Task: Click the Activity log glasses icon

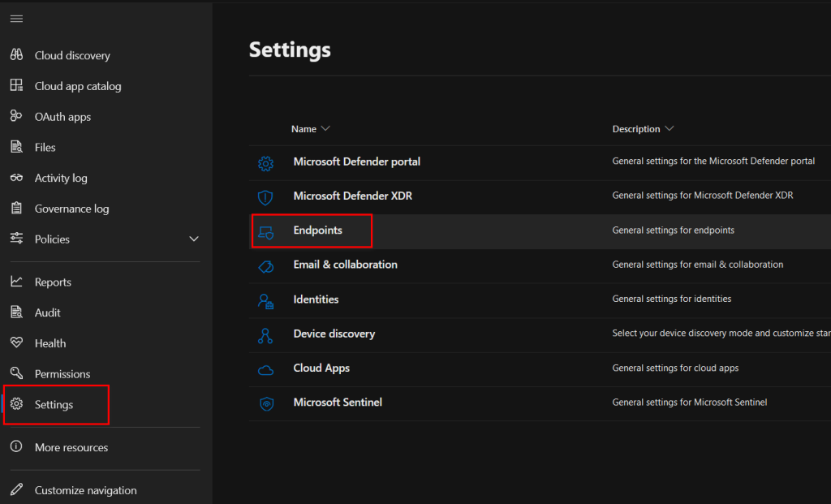Action: 16,178
